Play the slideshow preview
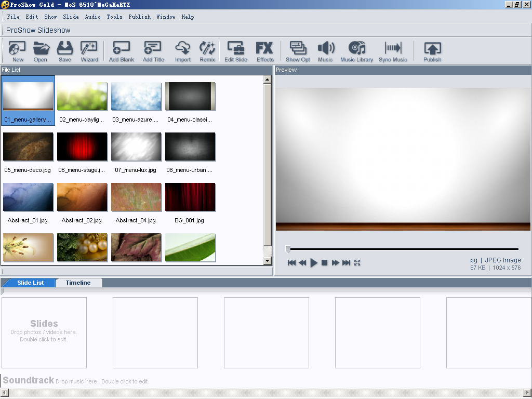The width and height of the screenshot is (532, 399). [314, 262]
